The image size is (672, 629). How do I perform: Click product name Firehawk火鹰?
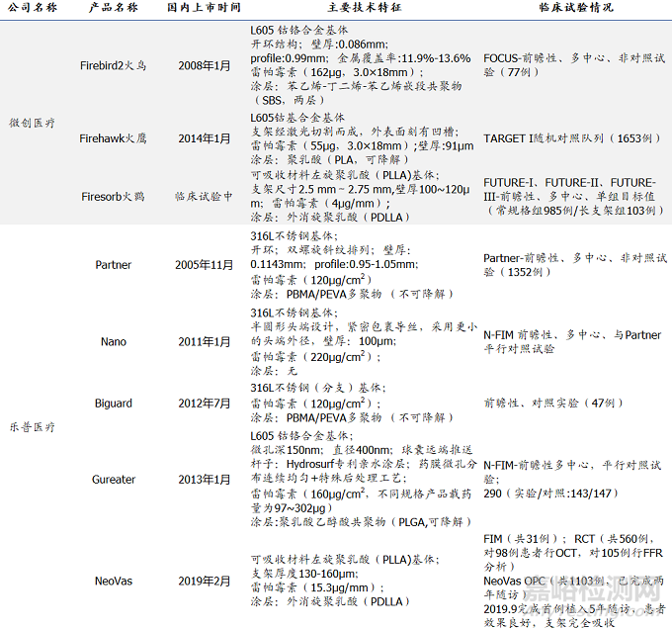[113, 138]
